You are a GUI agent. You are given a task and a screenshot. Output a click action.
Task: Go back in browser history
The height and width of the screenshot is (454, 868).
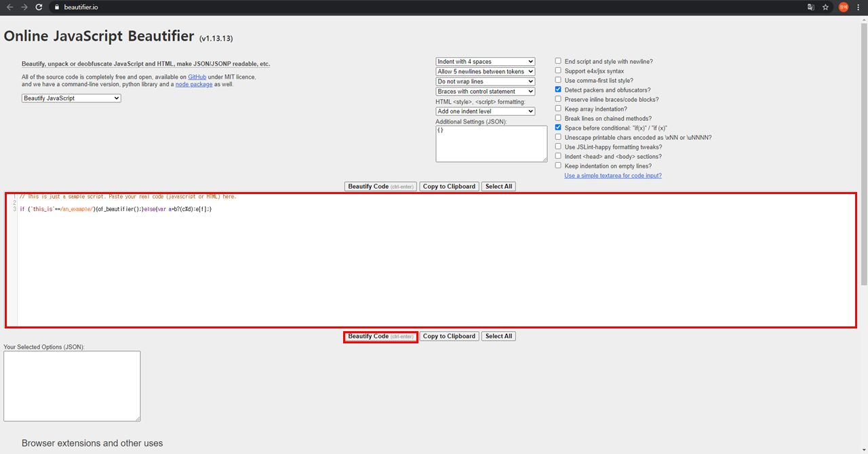coord(9,7)
